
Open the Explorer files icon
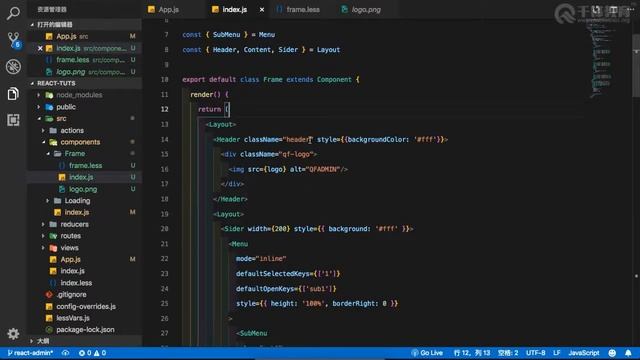coord(13,93)
